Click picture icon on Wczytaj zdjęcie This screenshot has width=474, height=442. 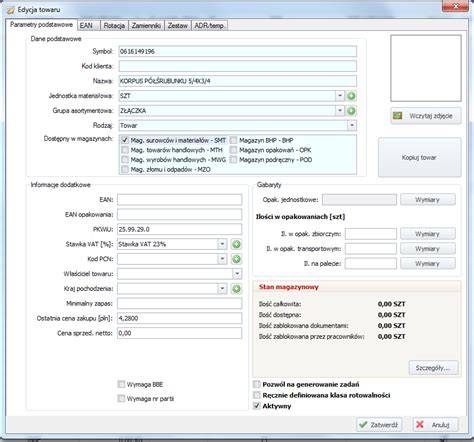[397, 116]
